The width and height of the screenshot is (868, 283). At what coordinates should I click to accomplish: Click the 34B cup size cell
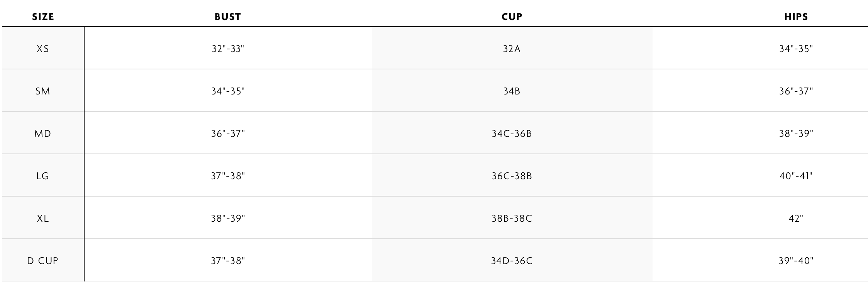point(512,91)
